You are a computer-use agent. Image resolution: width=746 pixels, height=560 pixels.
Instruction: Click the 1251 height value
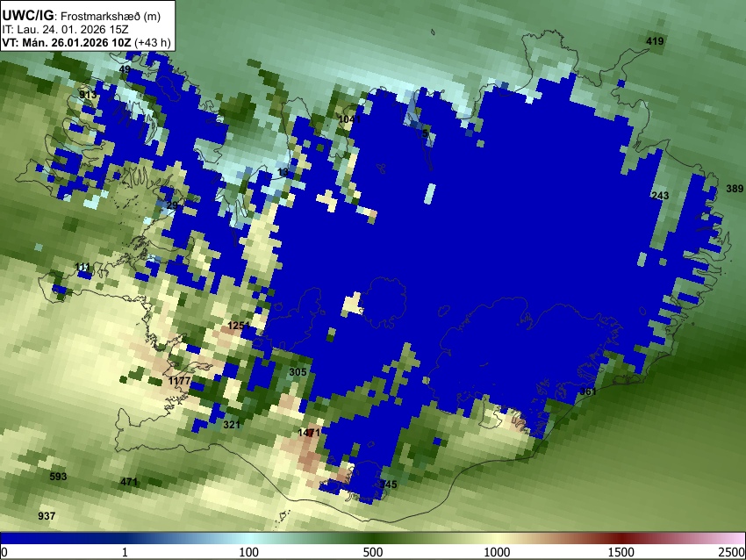coord(239,326)
